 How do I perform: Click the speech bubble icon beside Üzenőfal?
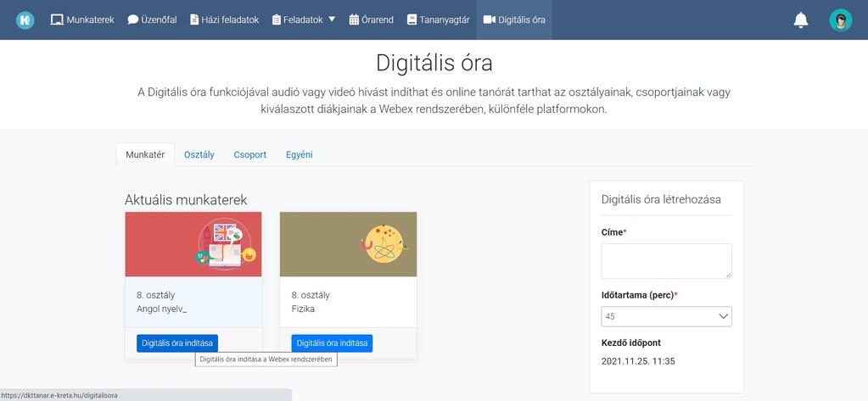pyautogui.click(x=133, y=19)
